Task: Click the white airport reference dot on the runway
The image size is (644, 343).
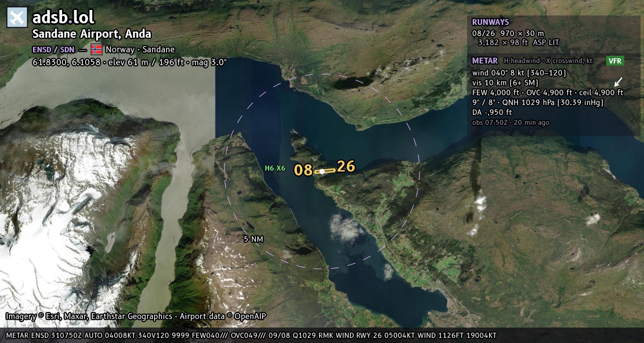Action: click(322, 171)
